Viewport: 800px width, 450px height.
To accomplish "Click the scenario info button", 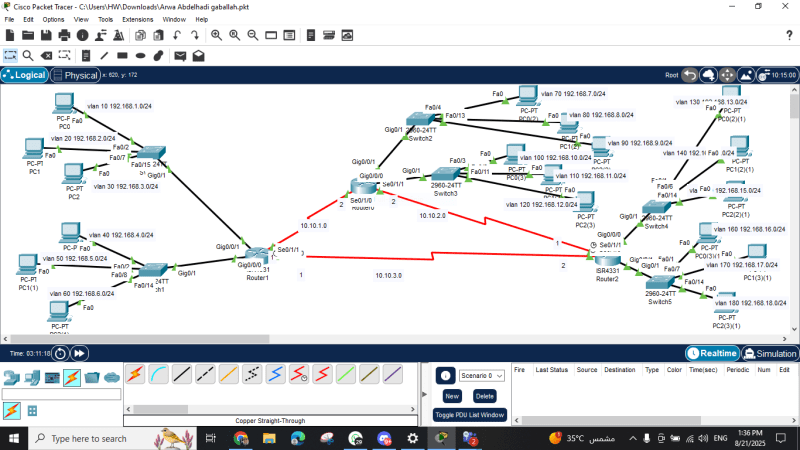I will 445,376.
